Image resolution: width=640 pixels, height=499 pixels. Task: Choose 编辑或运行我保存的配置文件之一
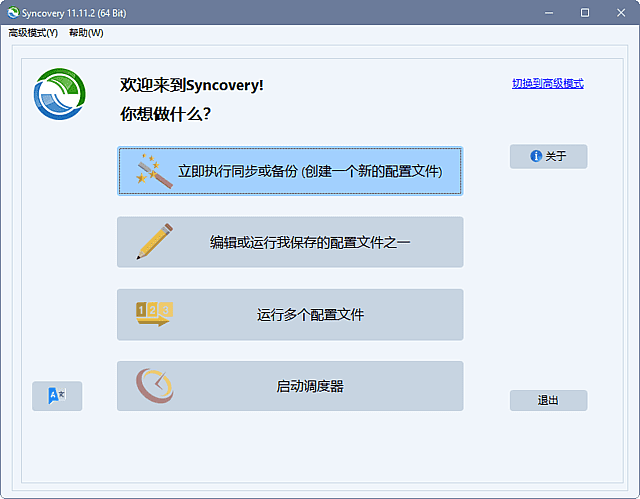290,242
